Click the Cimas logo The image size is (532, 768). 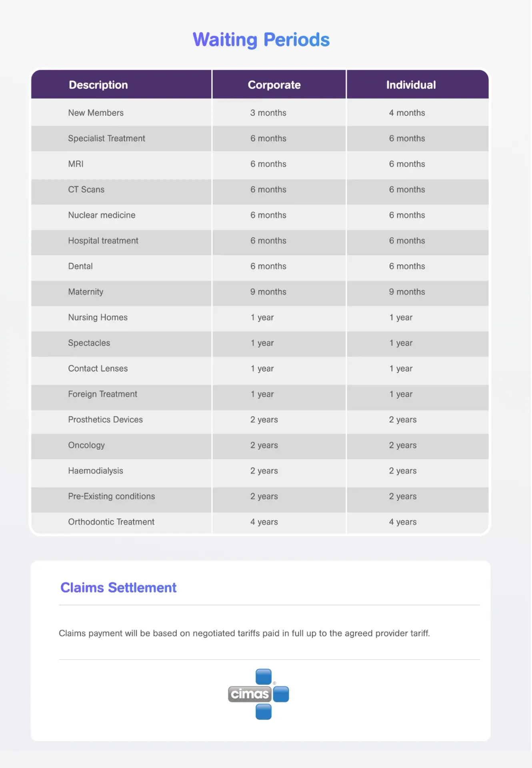click(258, 694)
